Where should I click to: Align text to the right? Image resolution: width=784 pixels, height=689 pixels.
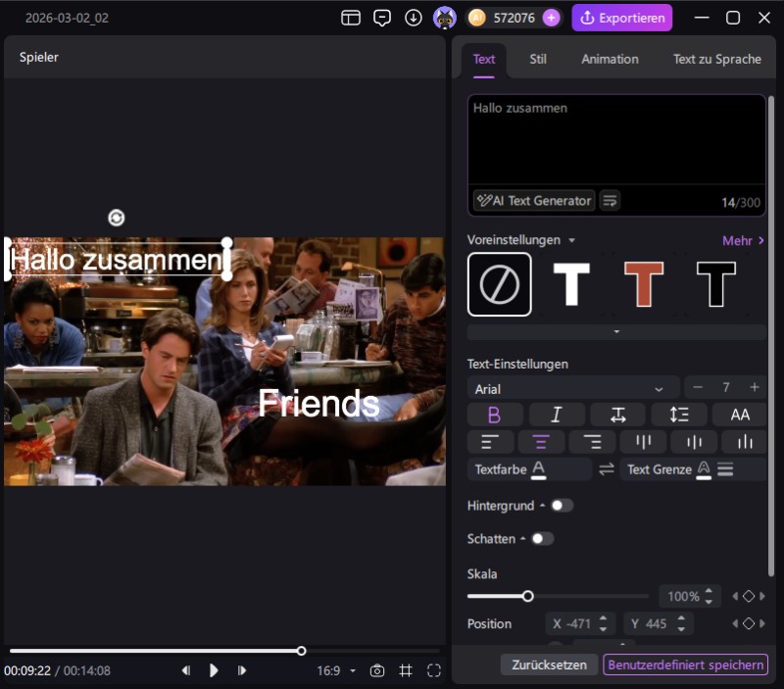pyautogui.click(x=592, y=442)
